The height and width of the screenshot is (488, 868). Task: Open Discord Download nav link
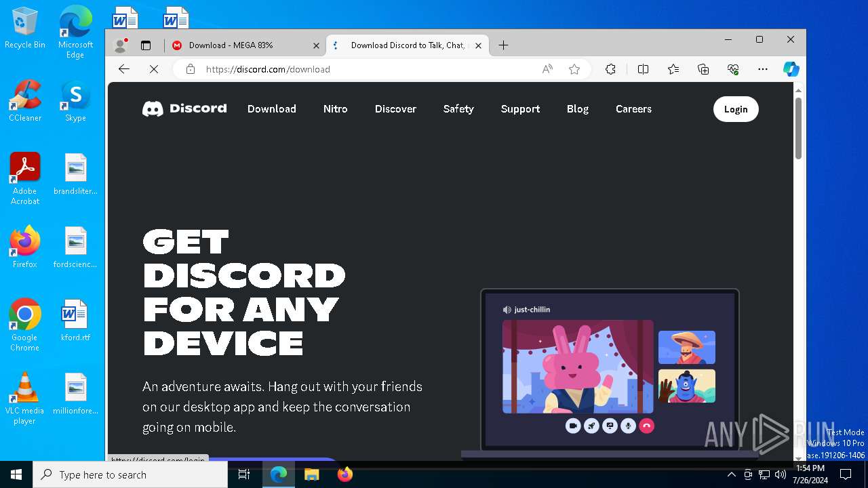[x=272, y=108]
